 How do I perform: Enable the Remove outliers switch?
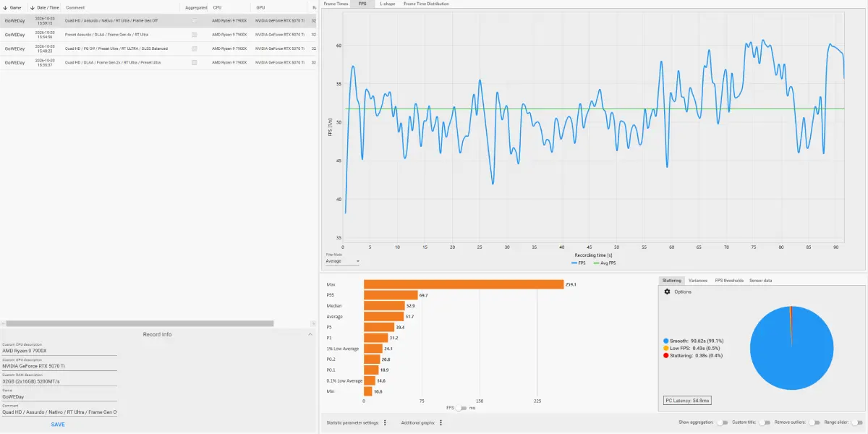tap(814, 422)
